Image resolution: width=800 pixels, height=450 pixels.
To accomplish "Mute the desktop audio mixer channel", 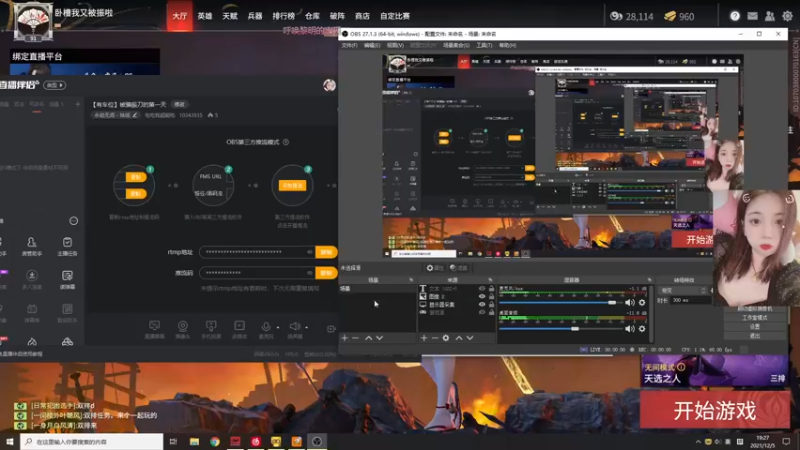I will [630, 329].
